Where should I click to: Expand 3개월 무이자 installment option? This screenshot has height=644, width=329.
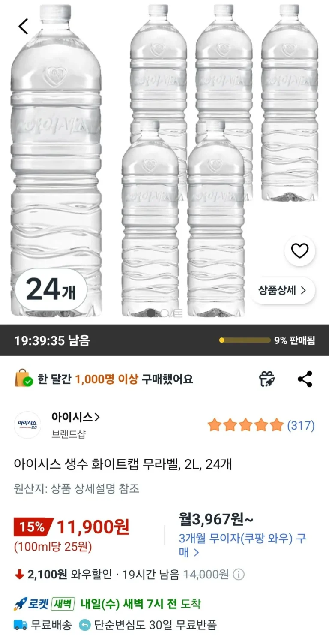[242, 545]
